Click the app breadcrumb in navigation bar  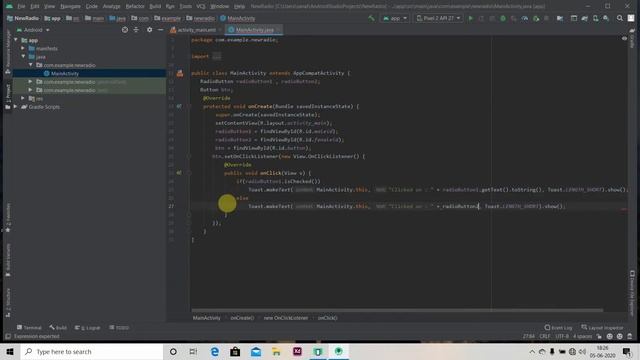click(53, 18)
